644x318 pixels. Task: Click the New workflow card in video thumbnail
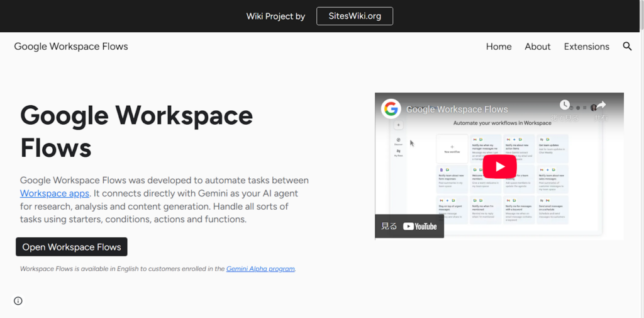point(452,149)
